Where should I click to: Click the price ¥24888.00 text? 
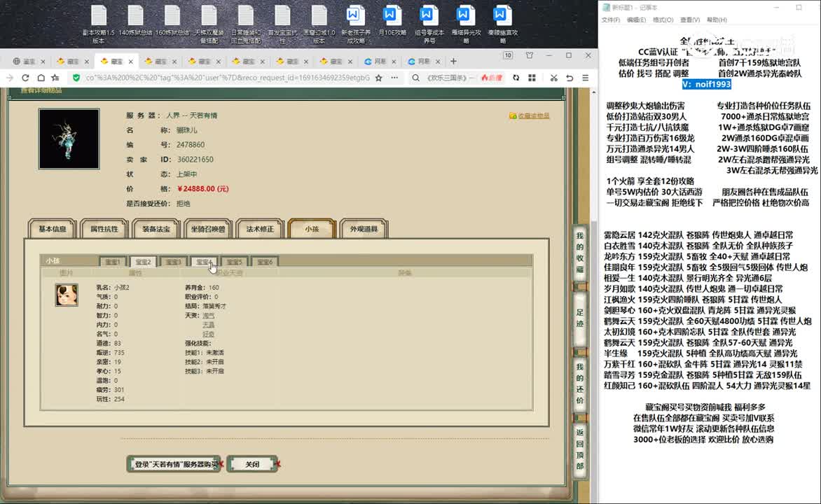pos(203,188)
